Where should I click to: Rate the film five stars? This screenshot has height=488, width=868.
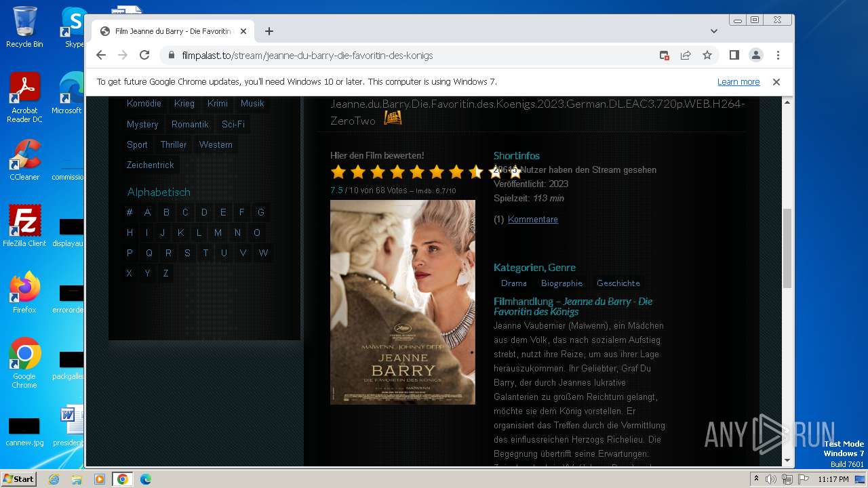[417, 172]
